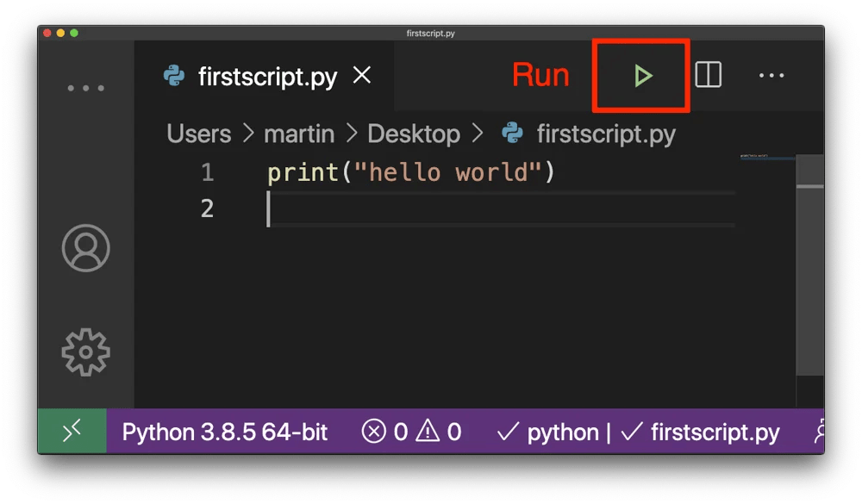Click the Python file icon in the breadcrumb
The width and height of the screenshot is (862, 504).
point(512,134)
